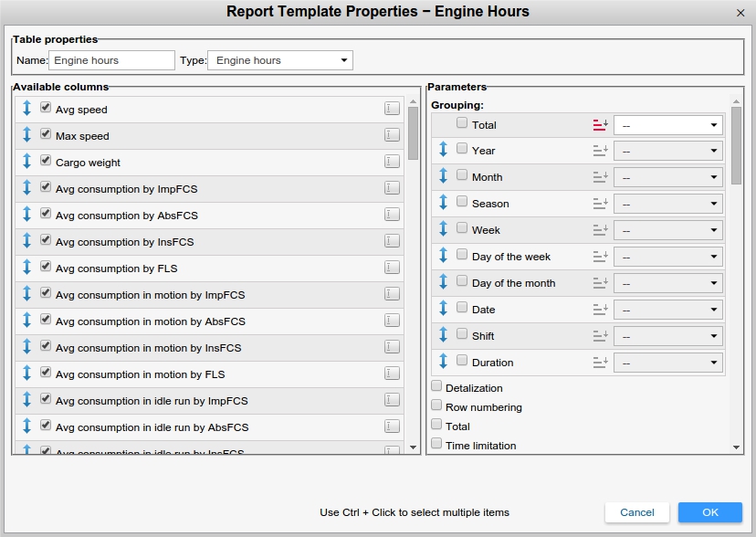Click the sort order icon for Month grouping
756x537 pixels.
[600, 177]
